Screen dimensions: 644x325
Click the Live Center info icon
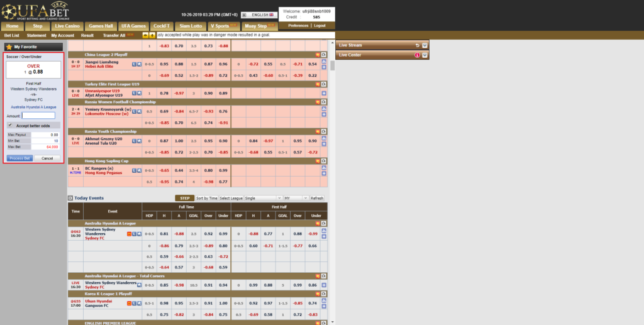tap(418, 55)
